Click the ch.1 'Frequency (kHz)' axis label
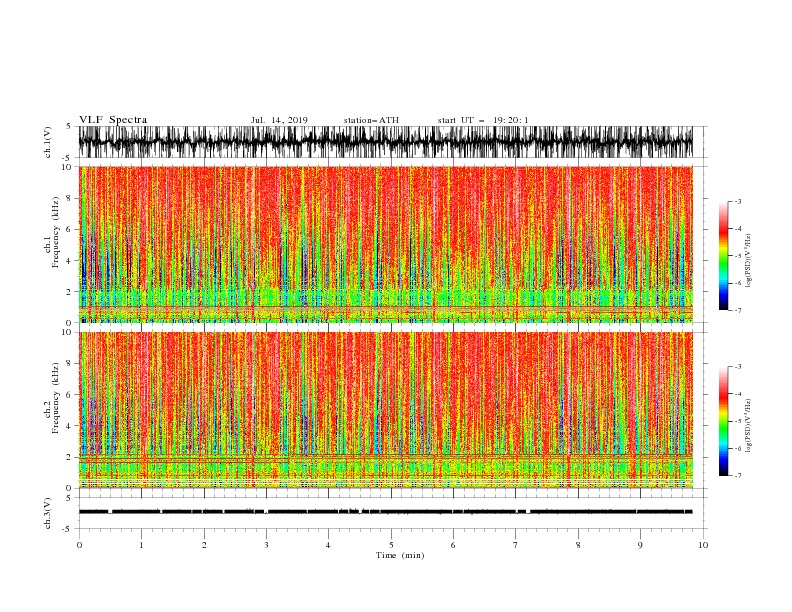This screenshot has height=612, width=792. tap(56, 232)
